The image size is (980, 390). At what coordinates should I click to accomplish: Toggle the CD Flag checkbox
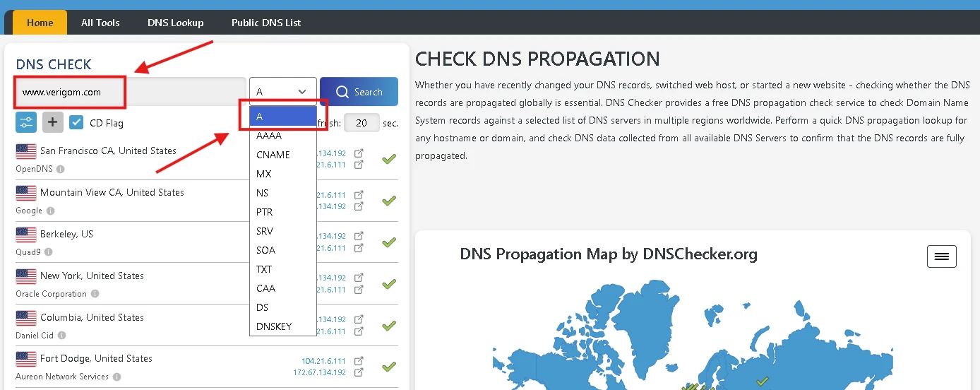[76, 122]
